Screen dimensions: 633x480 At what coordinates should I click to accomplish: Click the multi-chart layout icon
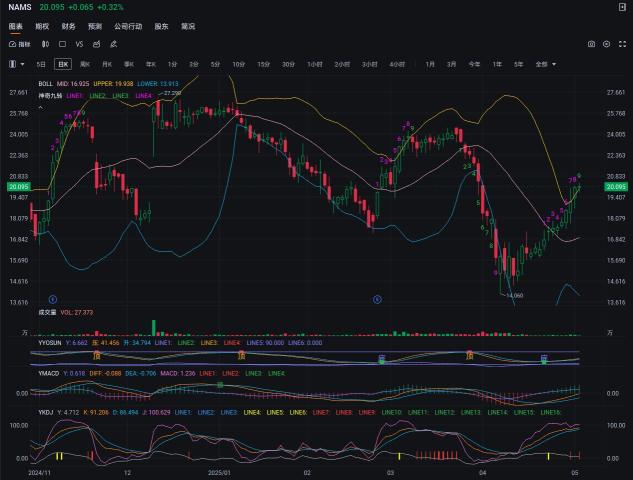point(13,64)
